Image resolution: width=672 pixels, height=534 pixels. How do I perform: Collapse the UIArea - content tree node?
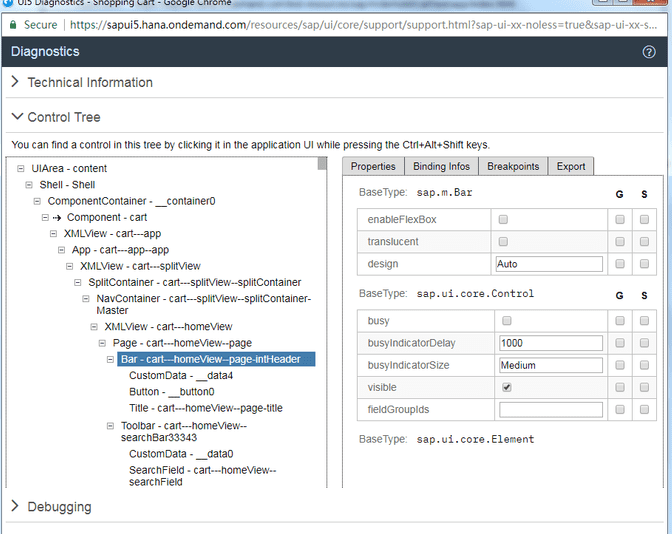pos(23,169)
